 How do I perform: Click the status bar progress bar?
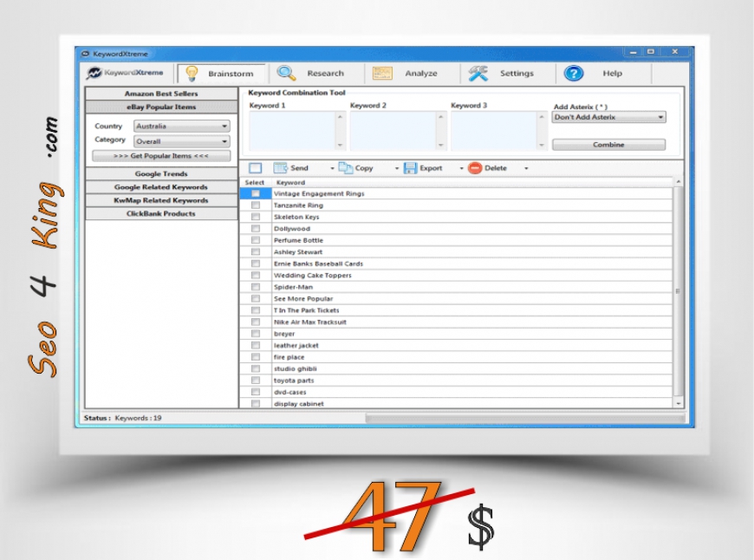tap(524, 419)
